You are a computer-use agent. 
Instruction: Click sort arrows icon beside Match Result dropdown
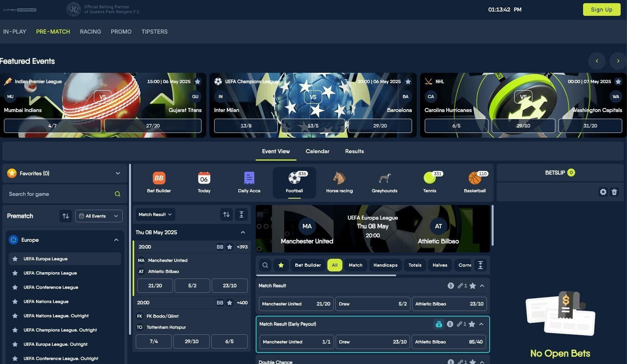click(226, 214)
